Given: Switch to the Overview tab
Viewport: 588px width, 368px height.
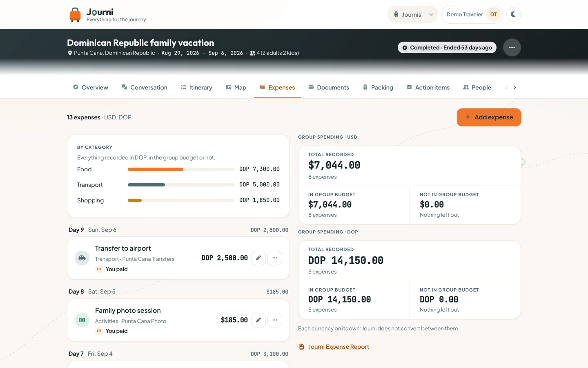Looking at the screenshot, I should (x=91, y=87).
